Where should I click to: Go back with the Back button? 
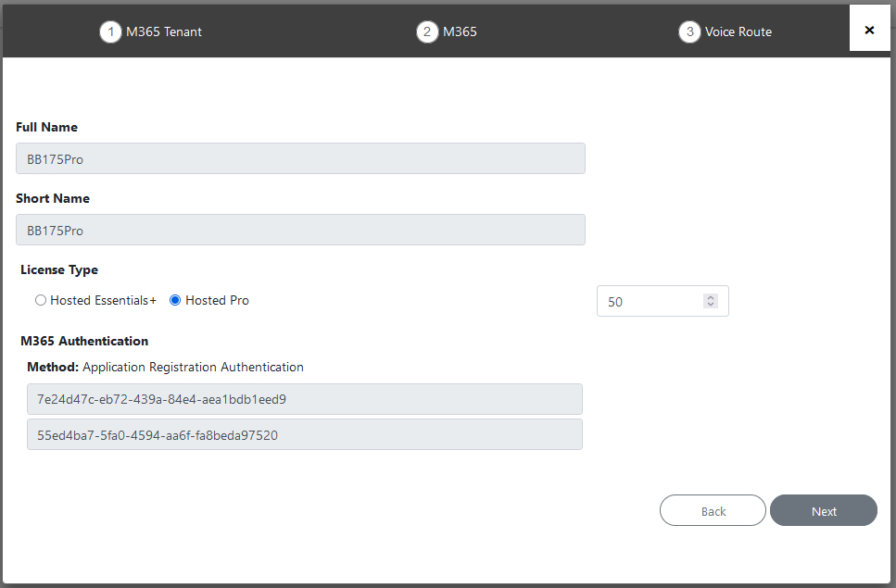713,510
